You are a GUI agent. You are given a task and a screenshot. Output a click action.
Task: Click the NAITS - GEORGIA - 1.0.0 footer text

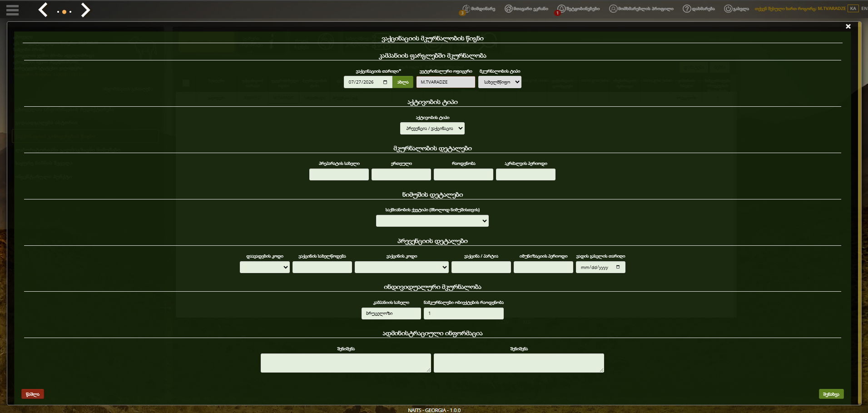tap(434, 410)
